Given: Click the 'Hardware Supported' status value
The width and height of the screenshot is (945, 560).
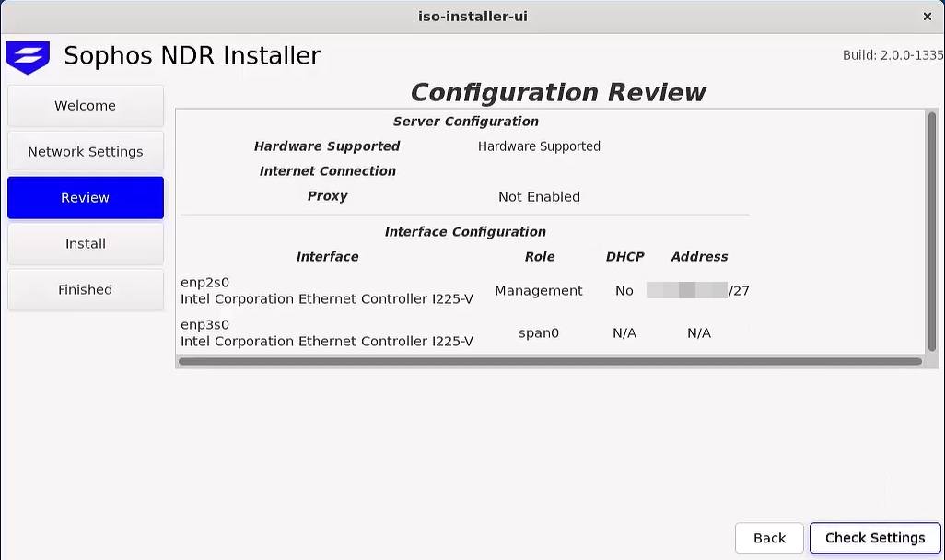Looking at the screenshot, I should [x=540, y=146].
